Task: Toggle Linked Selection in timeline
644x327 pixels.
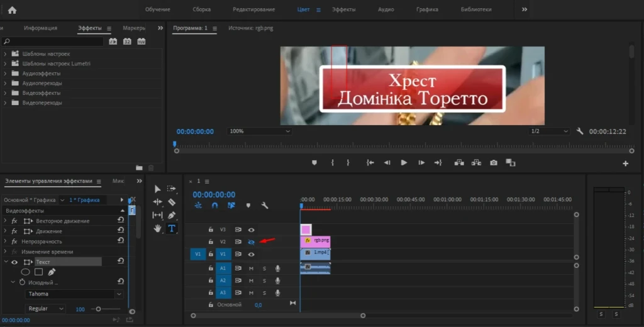Action: click(x=231, y=206)
